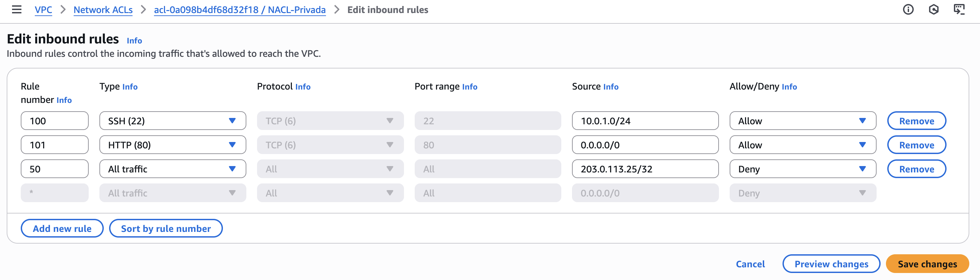Click Preview changes button
980x280 pixels.
coord(831,264)
